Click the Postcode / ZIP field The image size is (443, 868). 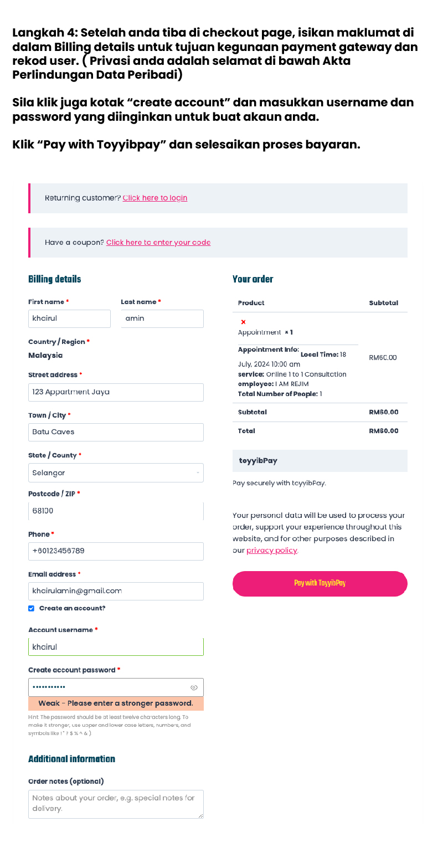[116, 511]
